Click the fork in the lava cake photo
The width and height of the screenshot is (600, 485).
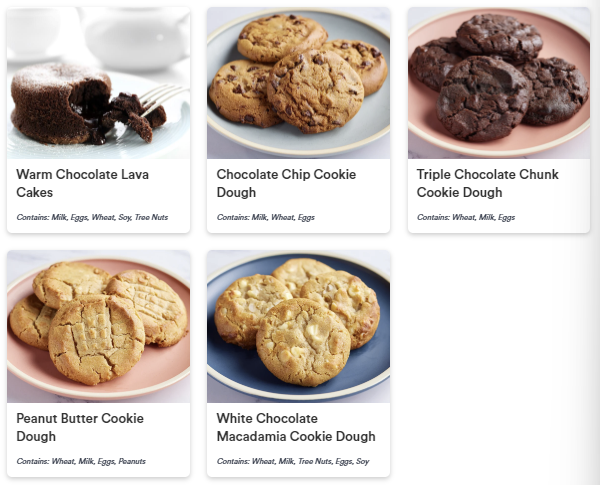click(x=161, y=98)
